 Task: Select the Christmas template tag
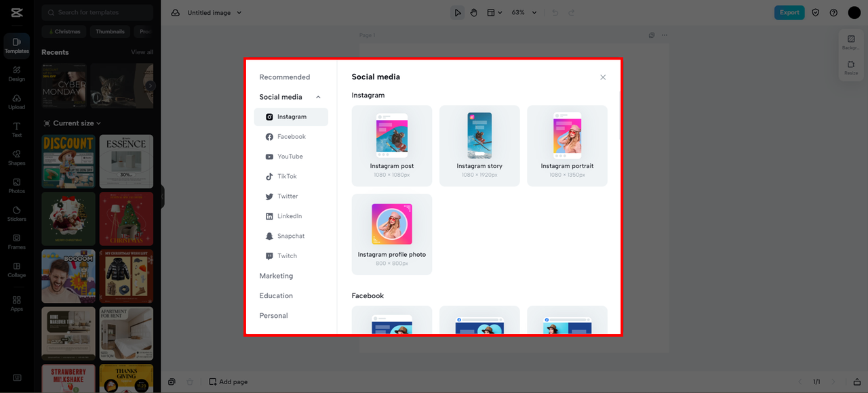pyautogui.click(x=64, y=31)
